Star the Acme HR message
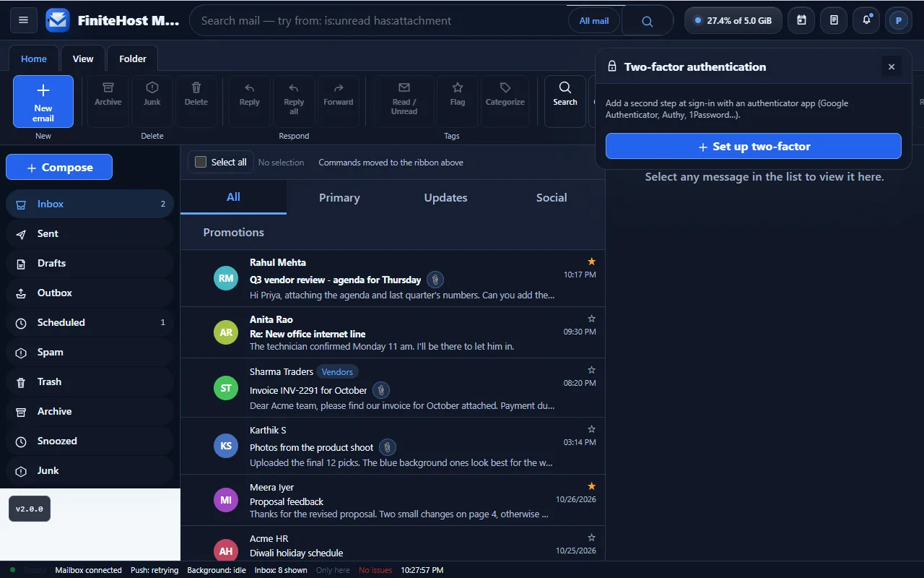The height and width of the screenshot is (578, 924). [x=592, y=538]
